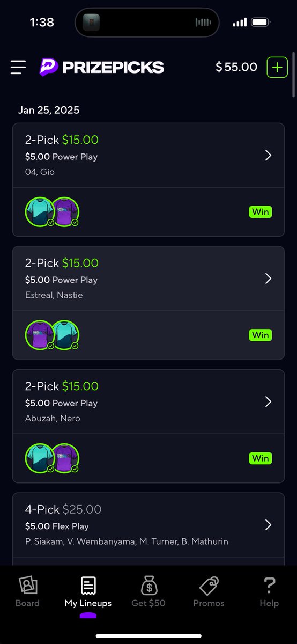Switch to the My Lineups tab
Image resolution: width=297 pixels, height=644 pixels.
(88, 592)
